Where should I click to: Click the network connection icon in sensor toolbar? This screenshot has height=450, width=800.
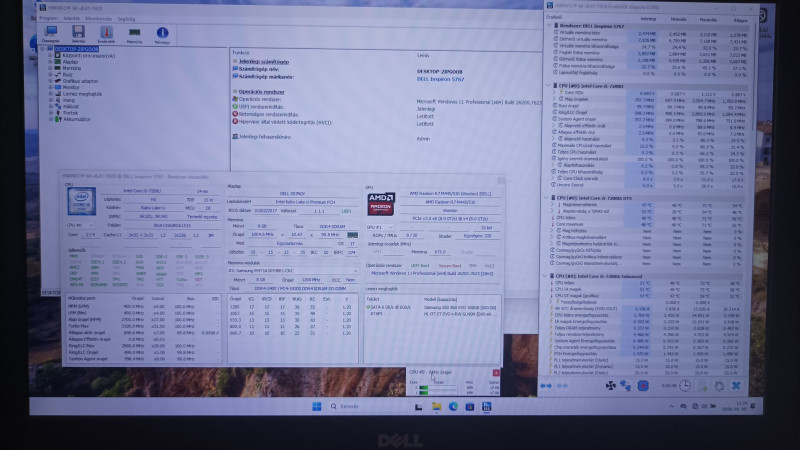(x=626, y=386)
